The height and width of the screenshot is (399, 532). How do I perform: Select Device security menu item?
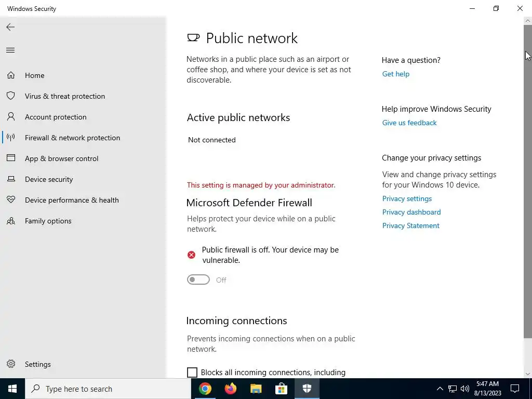(49, 179)
